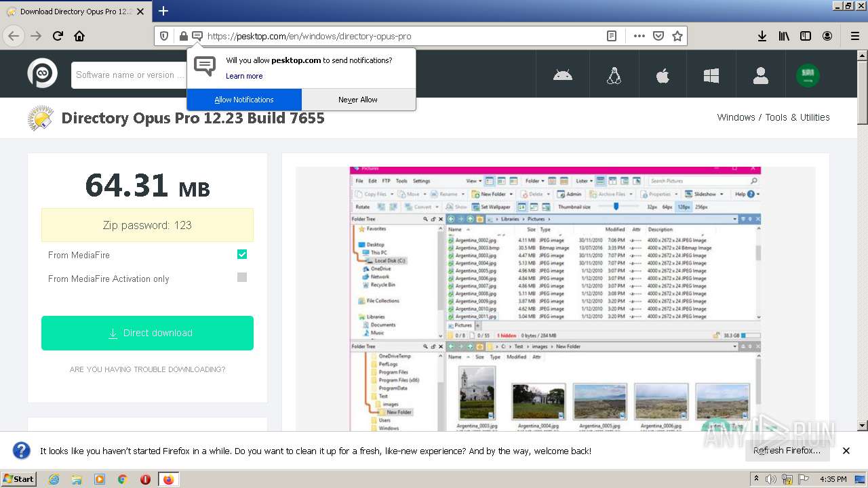The width and height of the screenshot is (868, 488).
Task: Click the Tools & Utilities breadcrumb link
Action: pyautogui.click(x=797, y=117)
